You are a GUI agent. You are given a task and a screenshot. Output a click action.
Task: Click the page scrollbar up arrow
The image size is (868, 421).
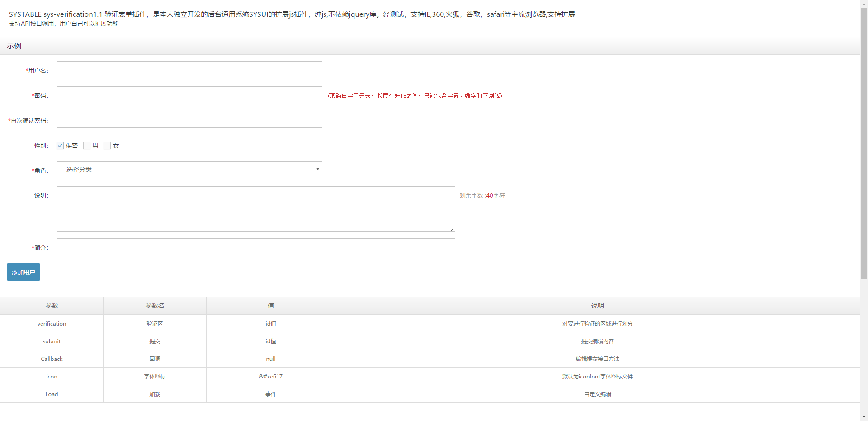pos(864,4)
